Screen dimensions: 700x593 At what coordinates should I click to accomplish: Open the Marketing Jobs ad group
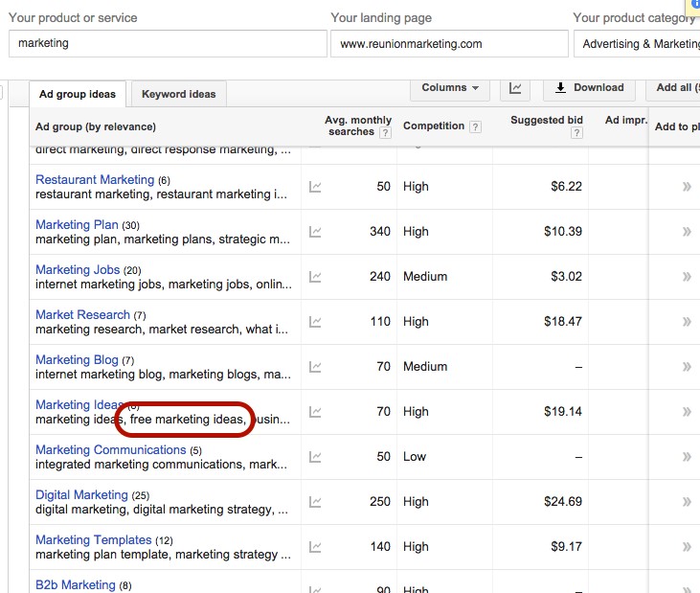pyautogui.click(x=78, y=270)
